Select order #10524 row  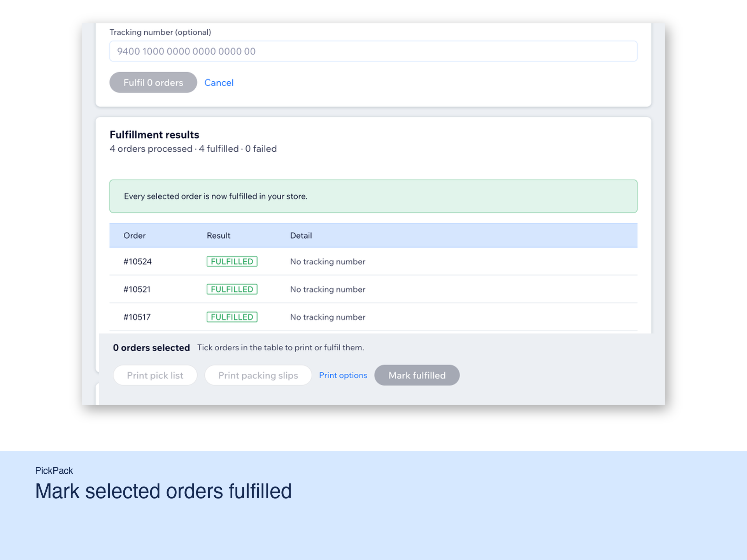pyautogui.click(x=373, y=261)
